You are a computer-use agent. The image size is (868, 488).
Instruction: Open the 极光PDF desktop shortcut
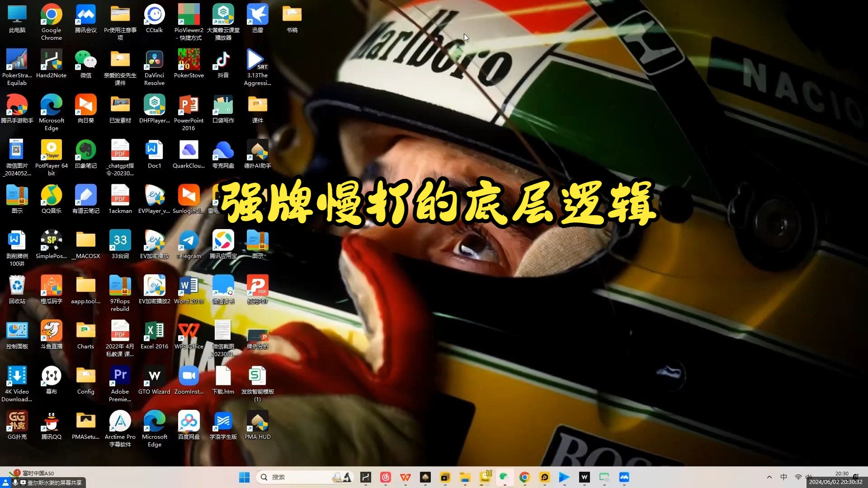[x=257, y=290]
